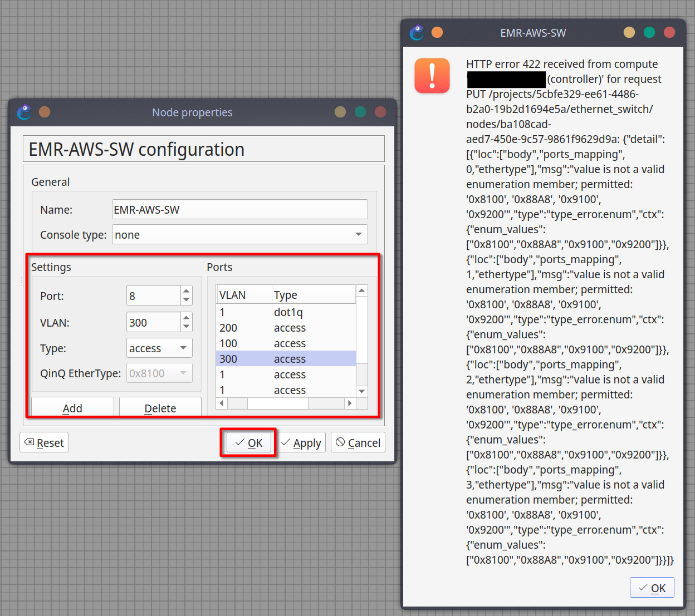The height and width of the screenshot is (616, 695).
Task: Click the orange warning exclamation icon
Action: (432, 76)
